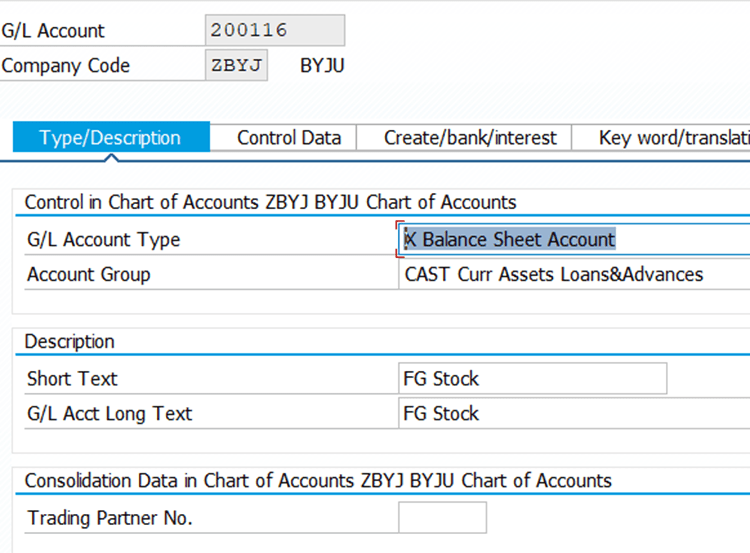Click the G/L Acct Long Text field
The width and height of the screenshot is (750, 553).
(574, 414)
